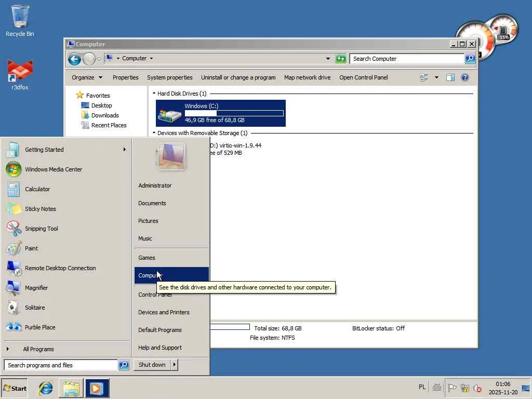
Task: Click Open Control Panel
Action: [363, 77]
